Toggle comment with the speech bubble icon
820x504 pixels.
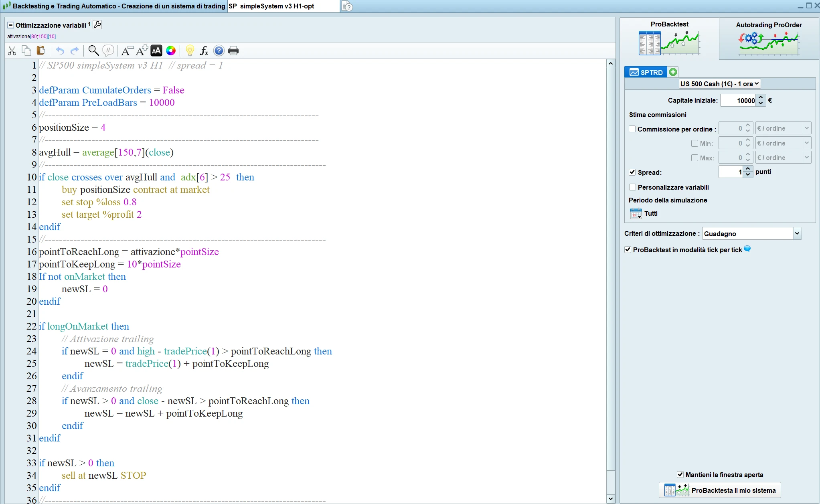coord(108,51)
